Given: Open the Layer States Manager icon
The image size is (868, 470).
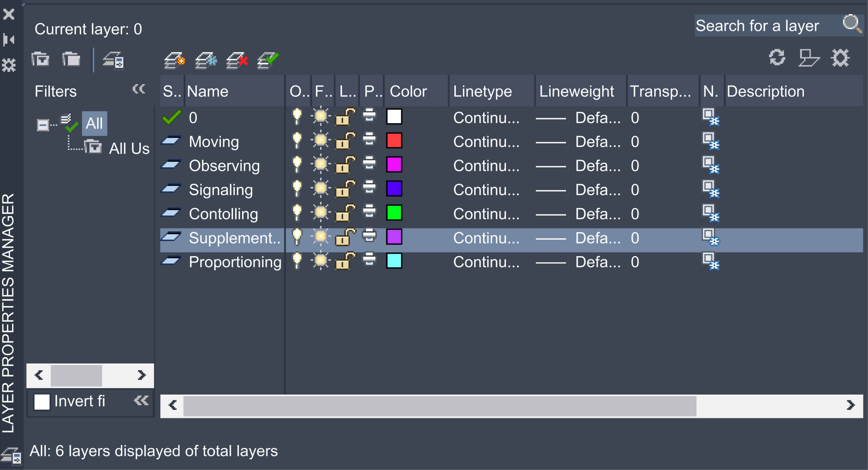Looking at the screenshot, I should [x=114, y=60].
